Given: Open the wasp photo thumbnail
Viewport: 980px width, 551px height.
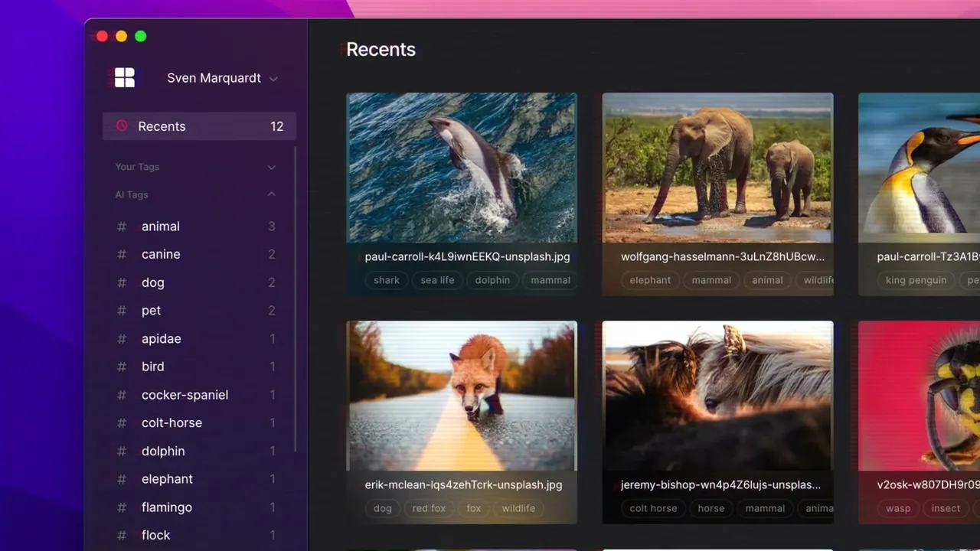Looking at the screenshot, I should 919,396.
